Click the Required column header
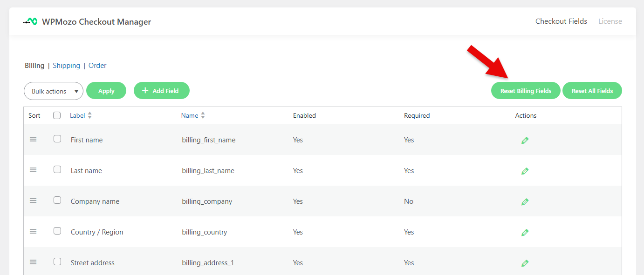The height and width of the screenshot is (275, 644). pyautogui.click(x=417, y=115)
